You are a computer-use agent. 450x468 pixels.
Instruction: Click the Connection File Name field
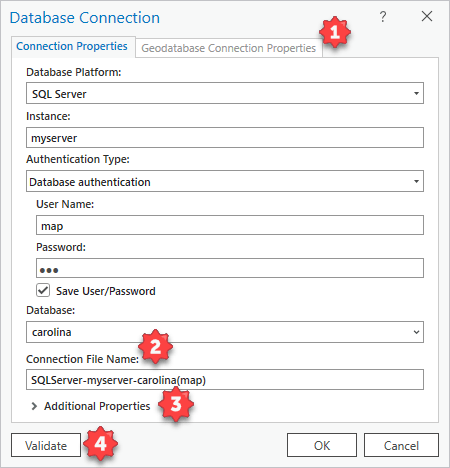point(225,380)
